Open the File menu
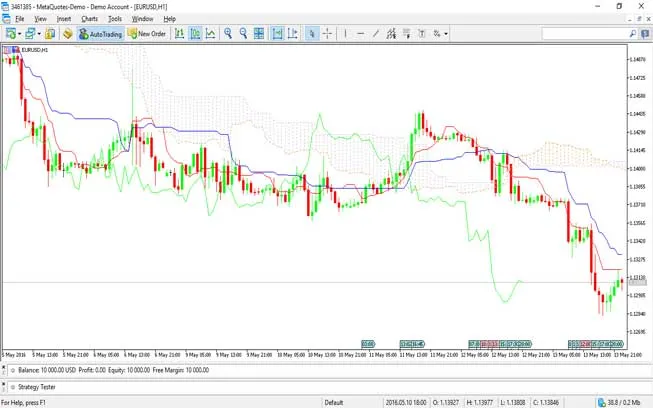Image resolution: width=653 pixels, height=408 pixels. (20, 19)
